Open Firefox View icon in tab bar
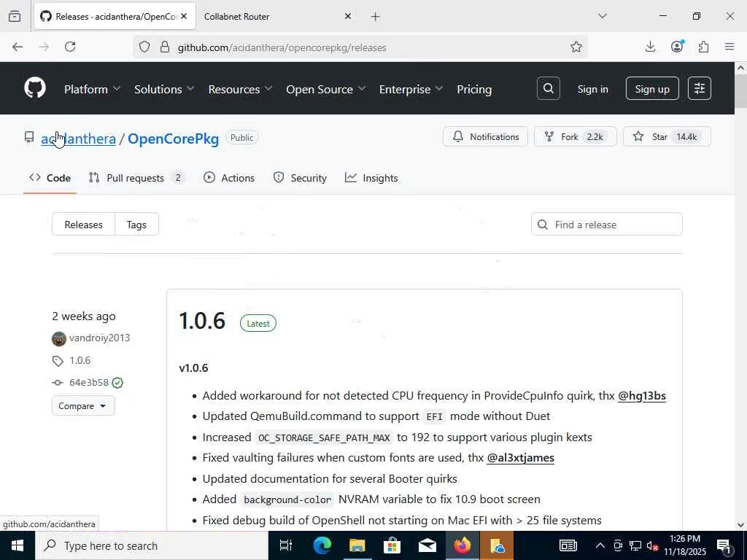 (x=15, y=16)
